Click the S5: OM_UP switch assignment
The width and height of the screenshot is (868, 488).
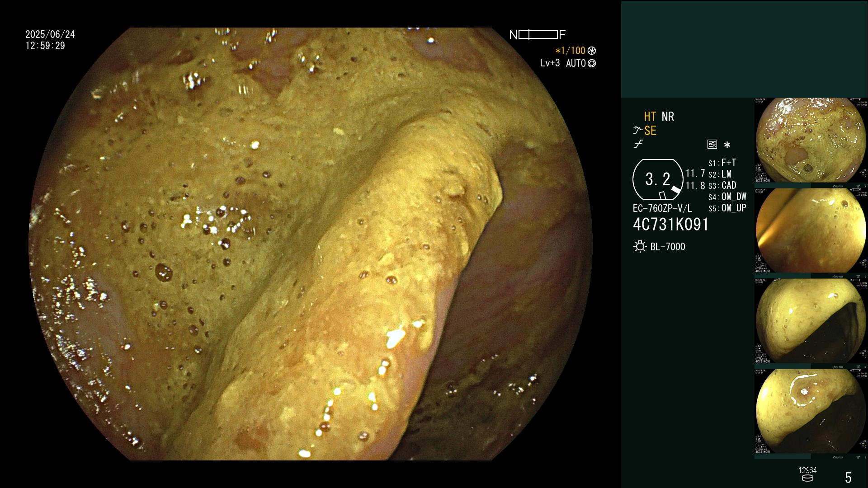727,208
